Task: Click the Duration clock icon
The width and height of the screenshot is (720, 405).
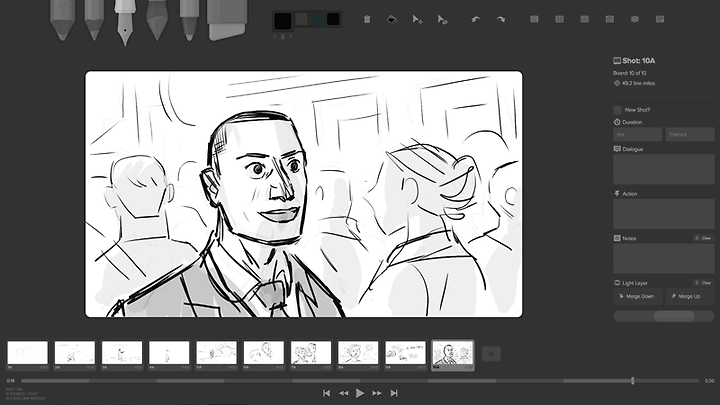Action: (x=617, y=122)
